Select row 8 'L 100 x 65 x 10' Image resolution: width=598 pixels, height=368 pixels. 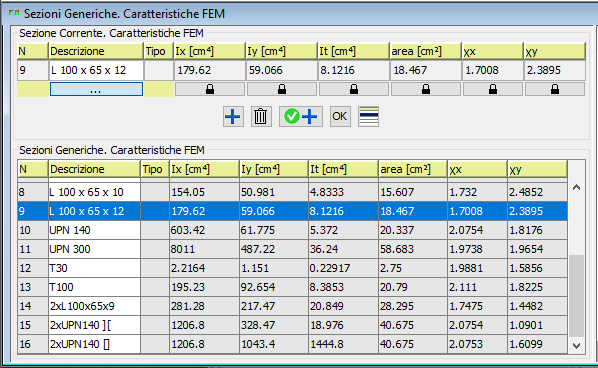pyautogui.click(x=292, y=192)
